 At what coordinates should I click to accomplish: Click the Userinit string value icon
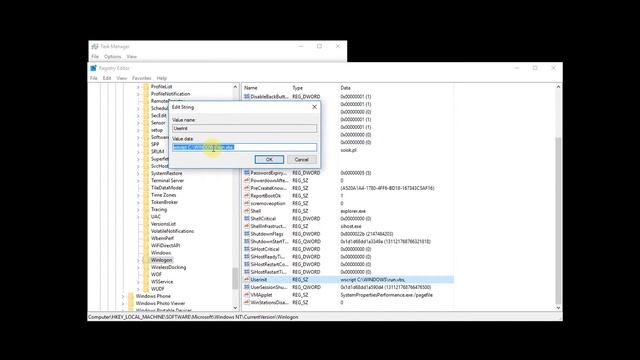247,280
